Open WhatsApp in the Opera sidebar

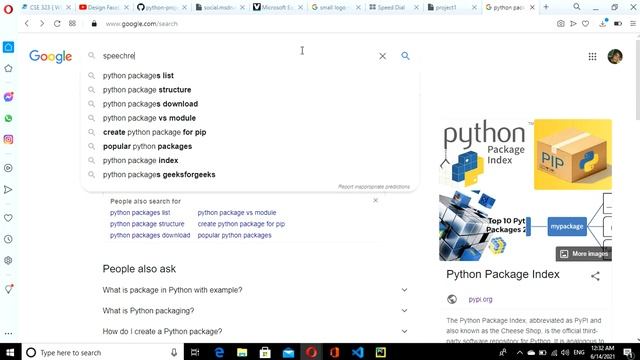point(8,118)
